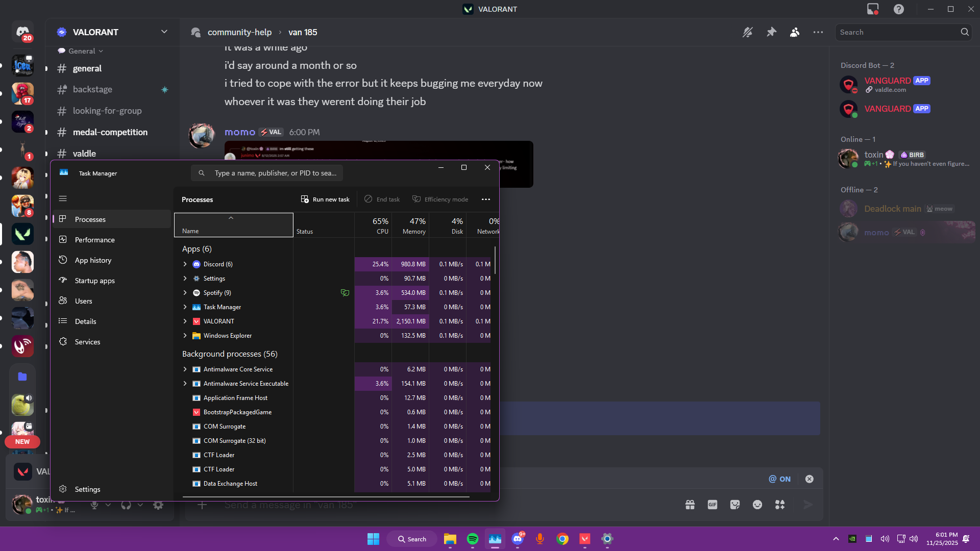
Task: Toggle the @ ON reply mention
Action: (x=779, y=479)
